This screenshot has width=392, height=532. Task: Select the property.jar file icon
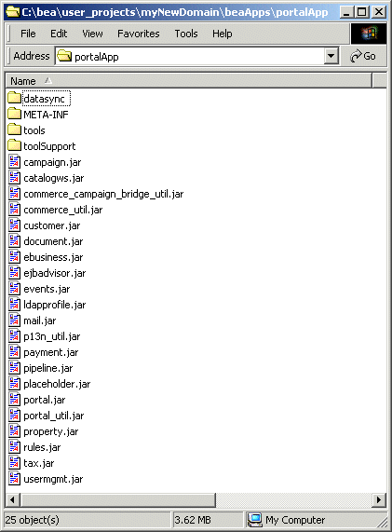point(14,431)
